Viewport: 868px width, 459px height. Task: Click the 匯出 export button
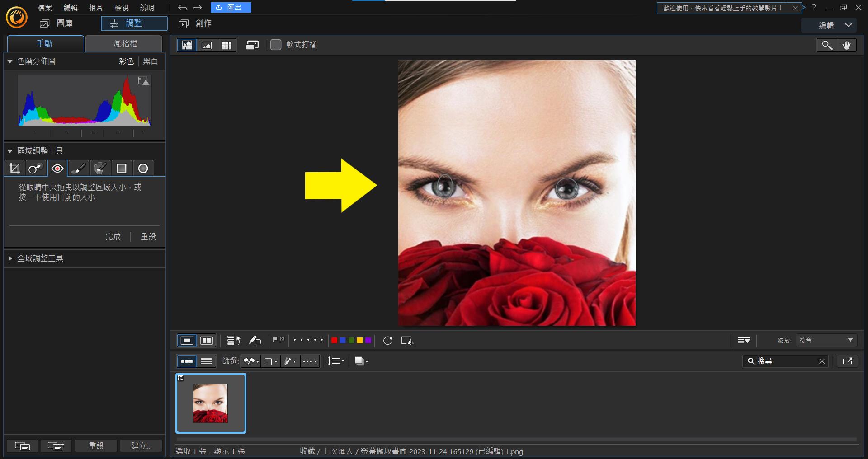231,8
